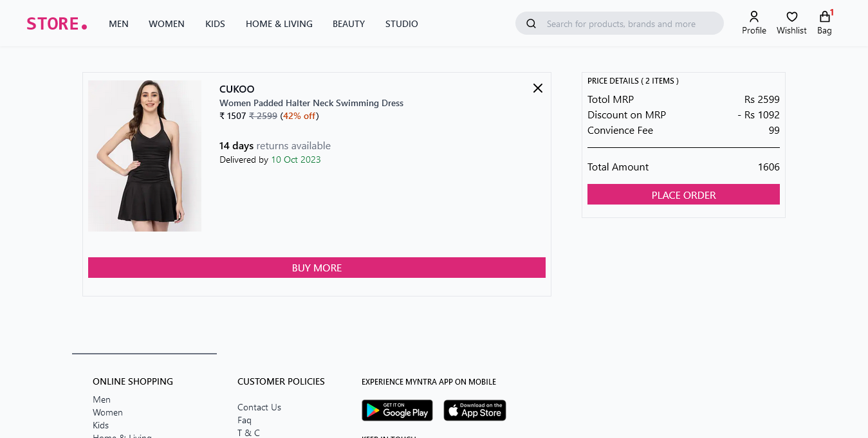Open the Contact Us link
Viewport: 868px width, 438px height.
point(259,407)
